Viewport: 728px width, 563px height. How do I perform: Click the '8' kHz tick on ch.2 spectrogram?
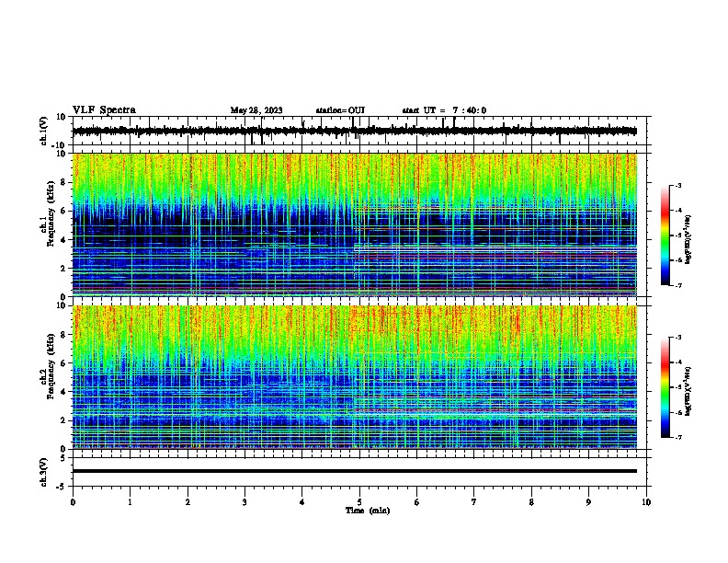(63, 335)
